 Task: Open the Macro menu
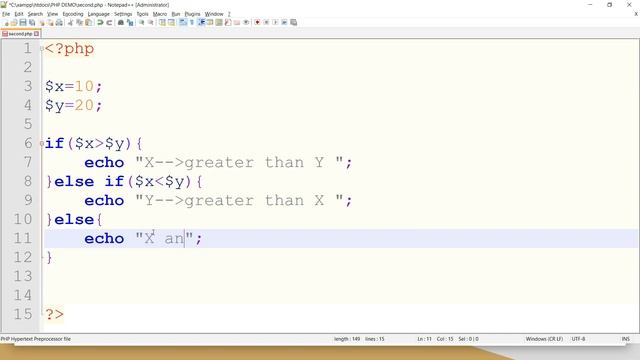pos(160,14)
